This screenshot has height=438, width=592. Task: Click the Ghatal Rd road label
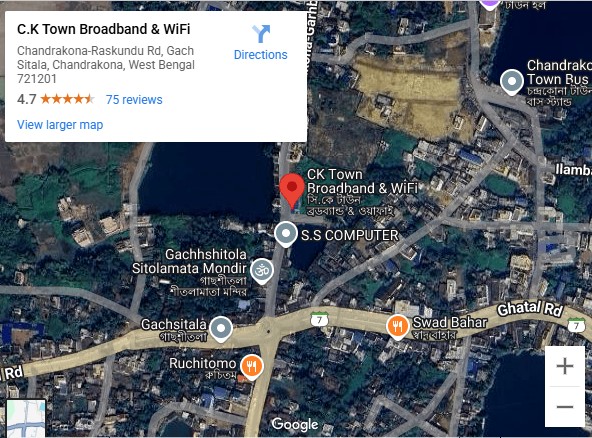[x=530, y=309]
